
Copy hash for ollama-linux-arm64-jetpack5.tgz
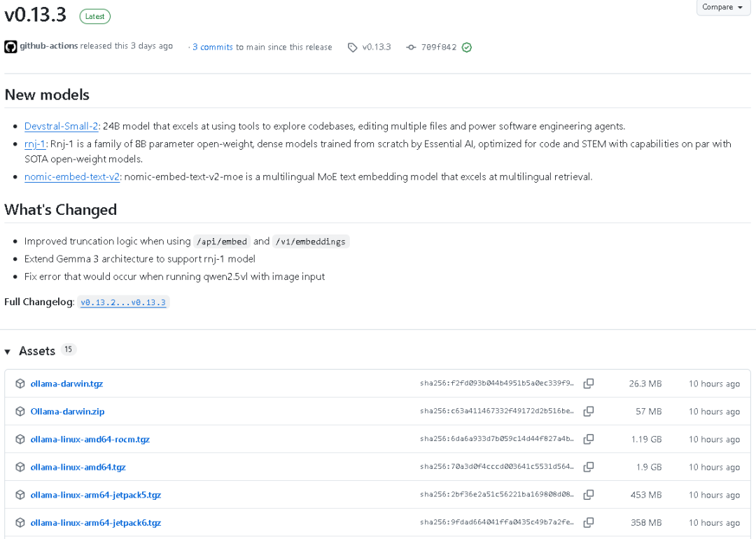(x=589, y=495)
